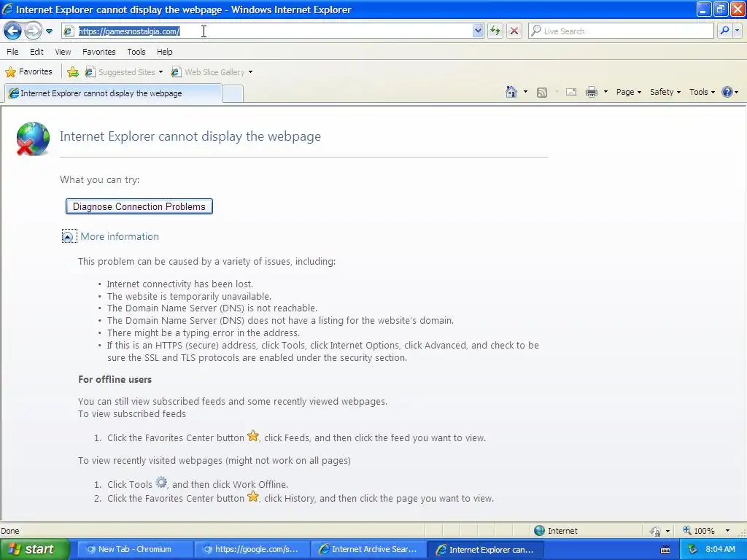Click the Forward navigation arrow
Screen dimensions: 747x560
click(x=33, y=31)
